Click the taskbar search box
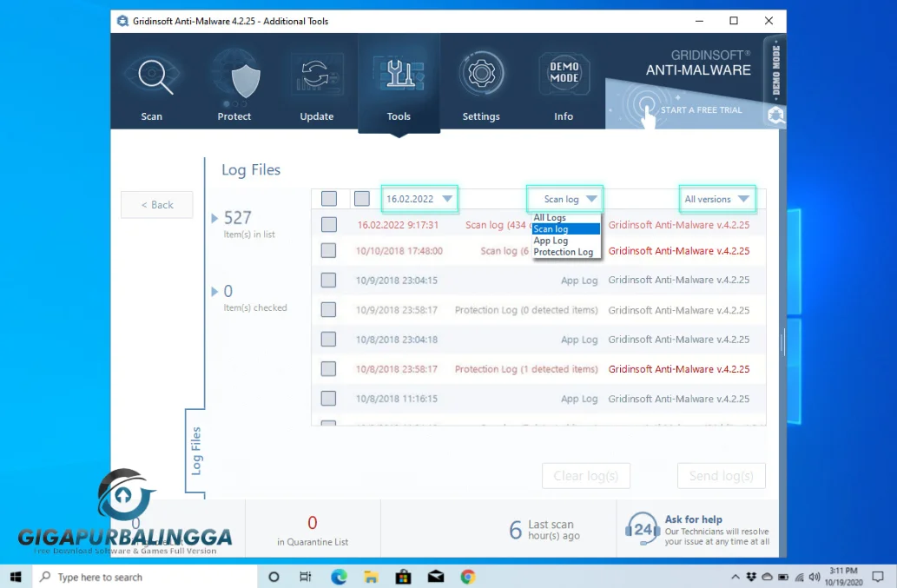897x588 pixels. [145, 577]
